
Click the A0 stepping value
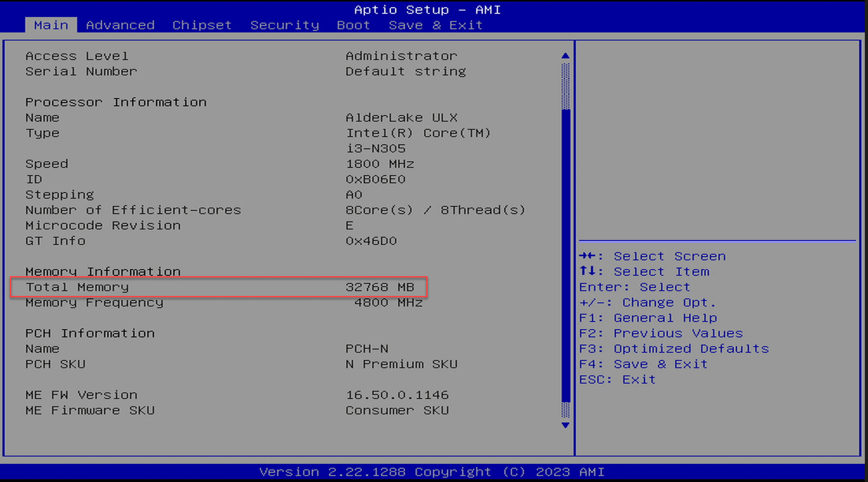click(354, 195)
